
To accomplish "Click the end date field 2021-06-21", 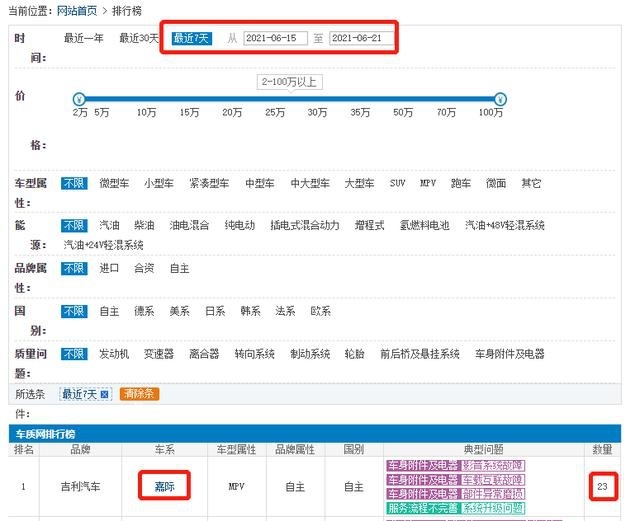I will point(362,38).
